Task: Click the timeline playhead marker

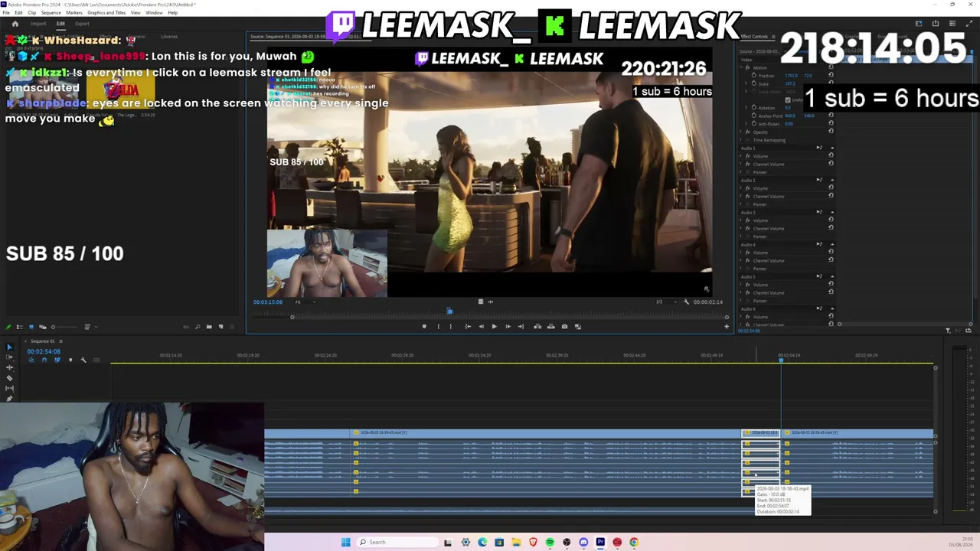Action: [781, 360]
